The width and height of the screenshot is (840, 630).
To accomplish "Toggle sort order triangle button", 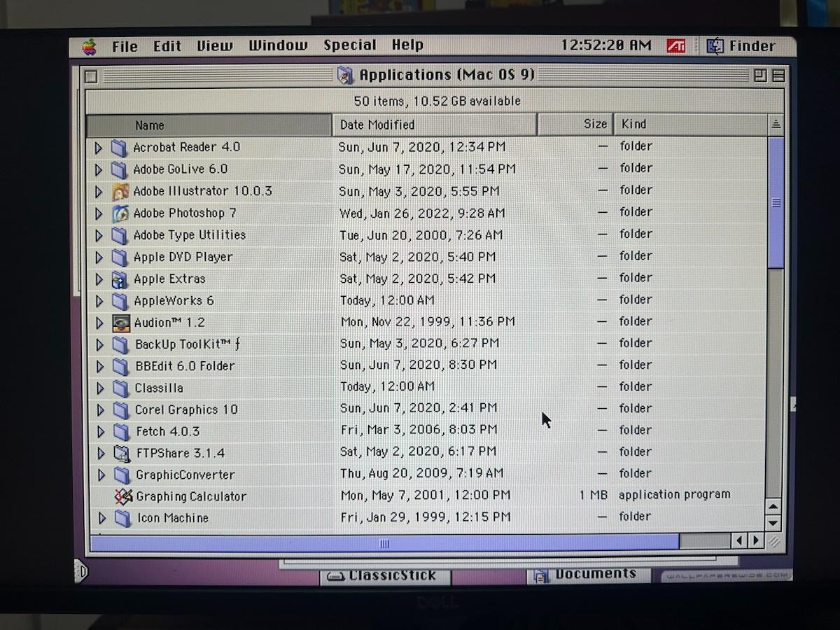I will click(x=776, y=124).
